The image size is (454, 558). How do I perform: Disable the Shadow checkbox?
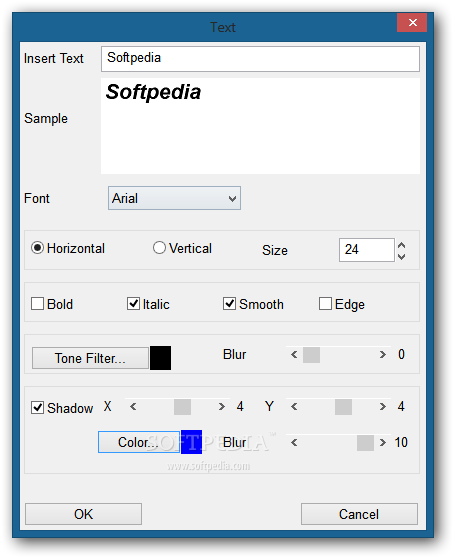[x=37, y=407]
